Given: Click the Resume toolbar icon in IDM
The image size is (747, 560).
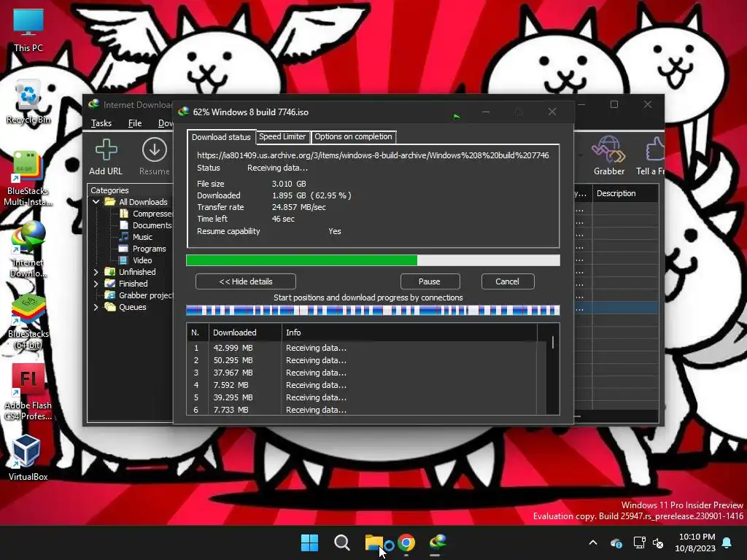Looking at the screenshot, I should point(155,157).
